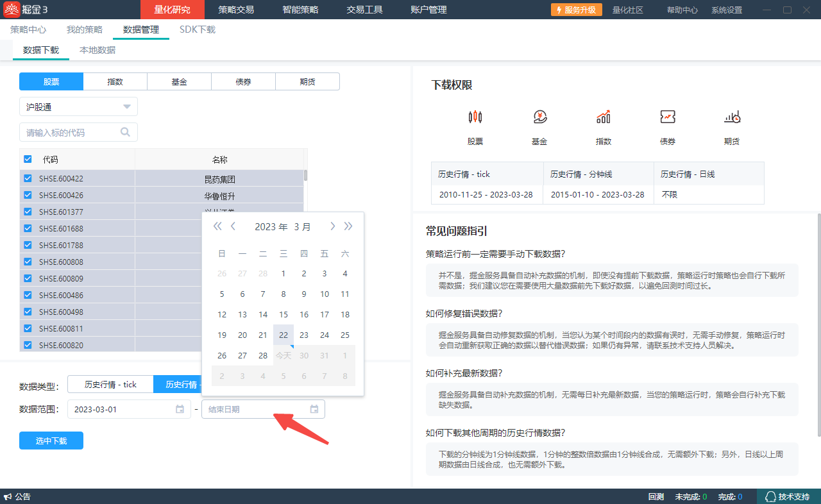Click the 昆药集团 name cell
Image resolution: width=821 pixels, height=504 pixels.
[219, 179]
